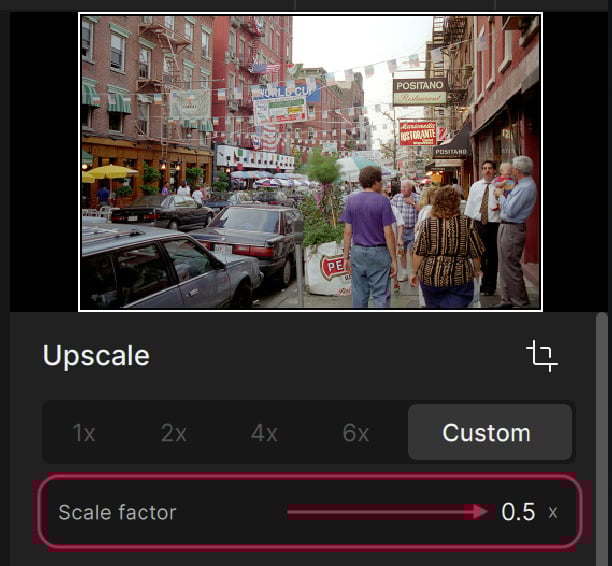The image size is (612, 566).
Task: Switch upscale to 4x
Action: click(264, 433)
